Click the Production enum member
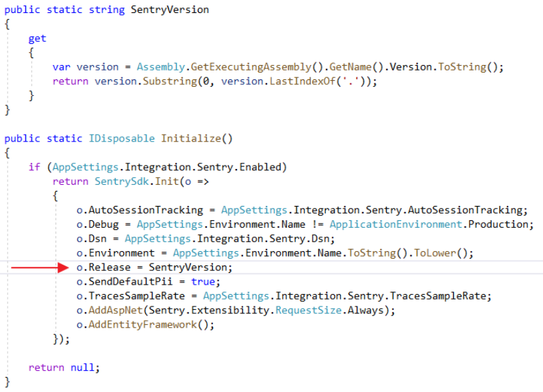The height and width of the screenshot is (392, 543). (498, 224)
